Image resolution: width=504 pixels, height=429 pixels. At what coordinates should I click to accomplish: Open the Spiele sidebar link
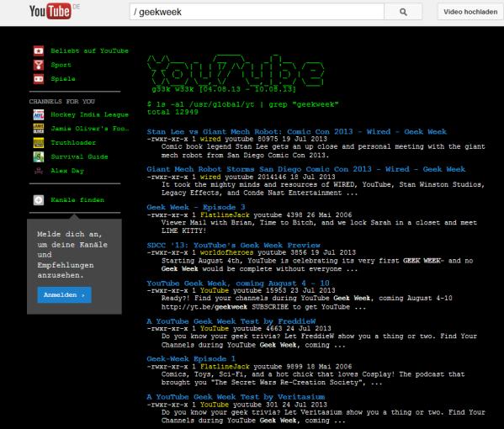coord(63,79)
